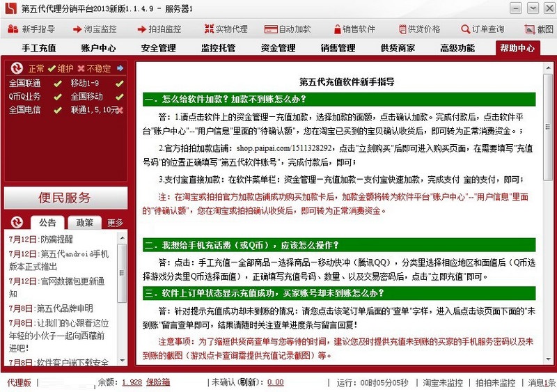Click the 便民服务 button
Image resolution: width=557 pixels, height=392 pixels.
coord(65,198)
